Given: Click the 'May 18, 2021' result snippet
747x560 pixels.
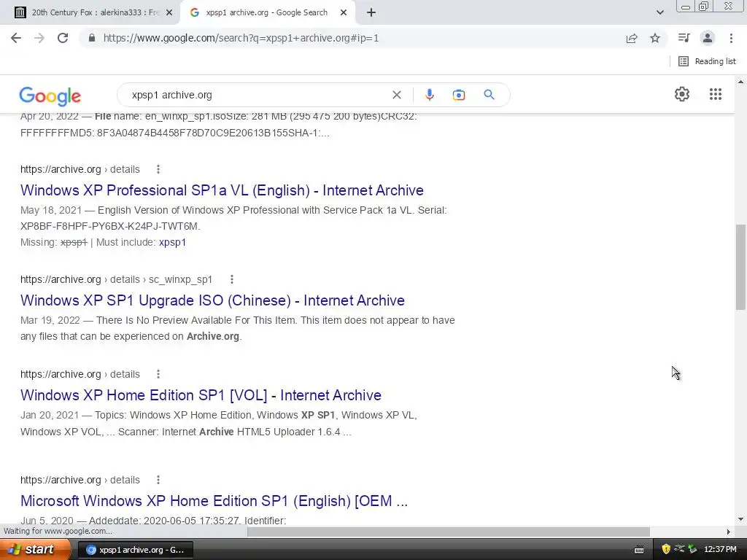Looking at the screenshot, I should click(x=233, y=218).
